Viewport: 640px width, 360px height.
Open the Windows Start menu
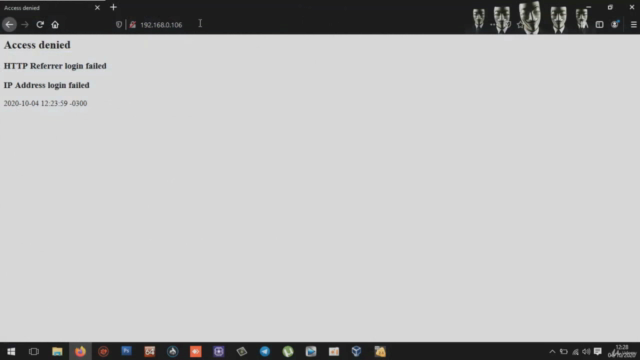pos(11,351)
